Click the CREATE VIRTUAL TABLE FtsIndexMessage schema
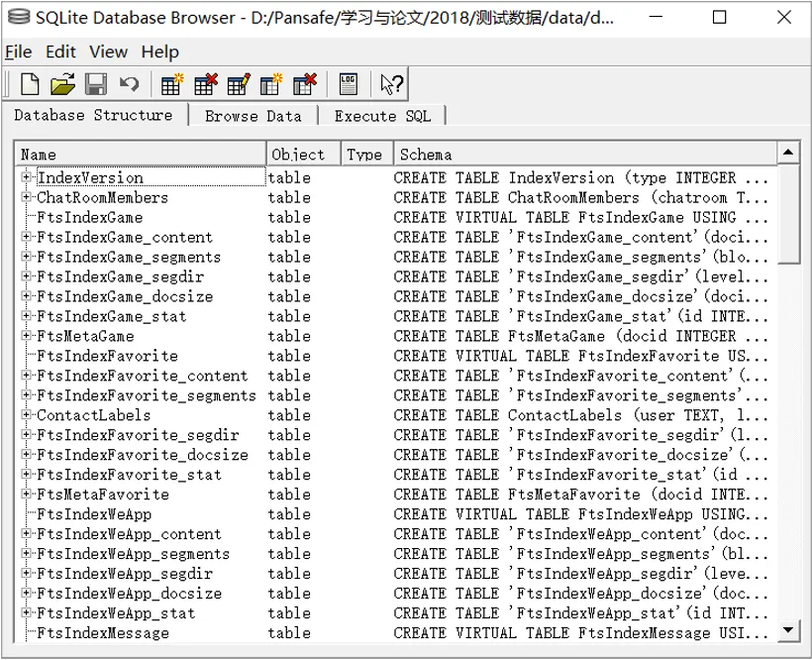 [580, 632]
